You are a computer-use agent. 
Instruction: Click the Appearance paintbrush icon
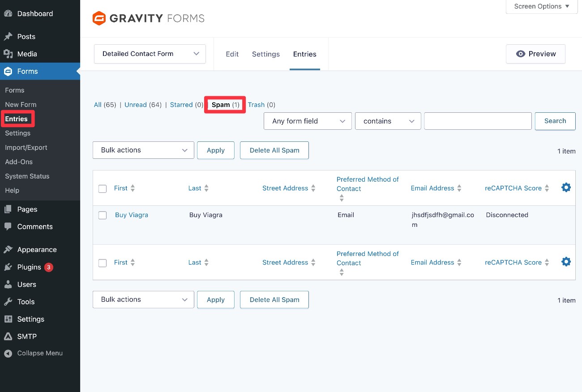pos(8,250)
